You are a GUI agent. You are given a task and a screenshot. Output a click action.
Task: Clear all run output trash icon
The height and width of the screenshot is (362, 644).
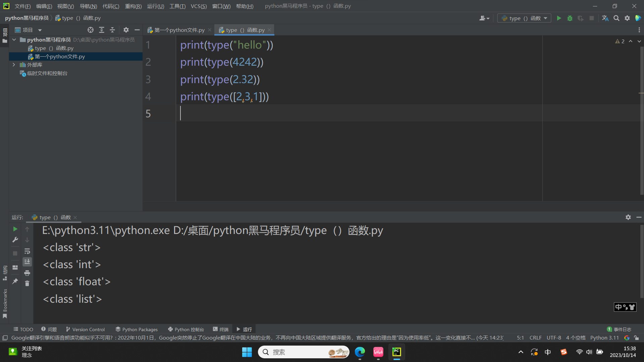[x=27, y=284]
